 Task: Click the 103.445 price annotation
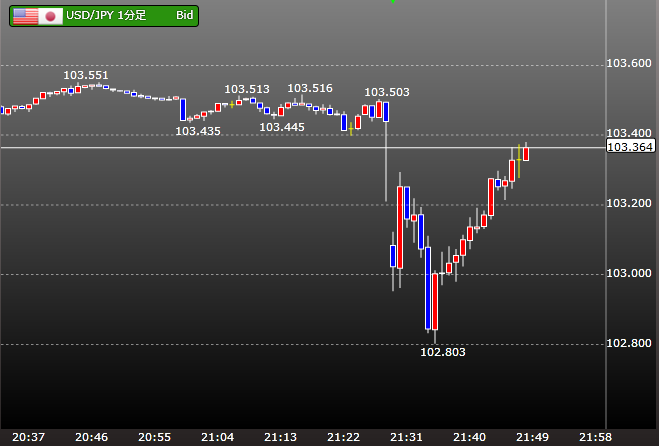click(282, 127)
